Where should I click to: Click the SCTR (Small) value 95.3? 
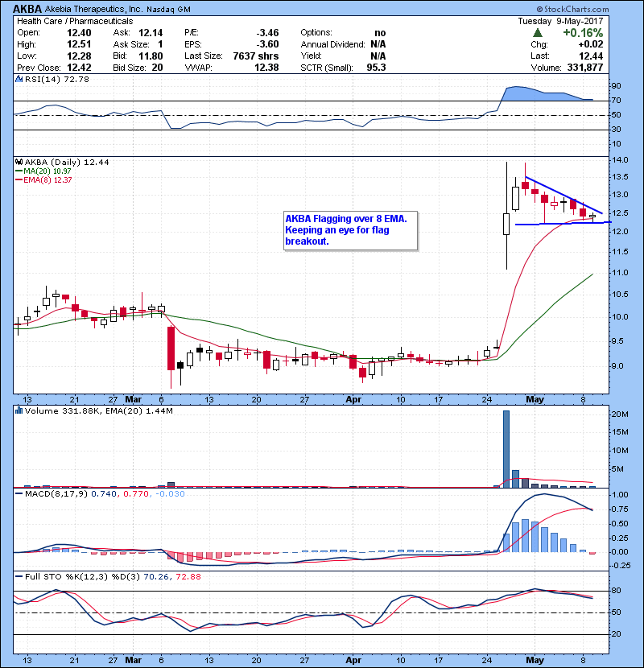[377, 68]
